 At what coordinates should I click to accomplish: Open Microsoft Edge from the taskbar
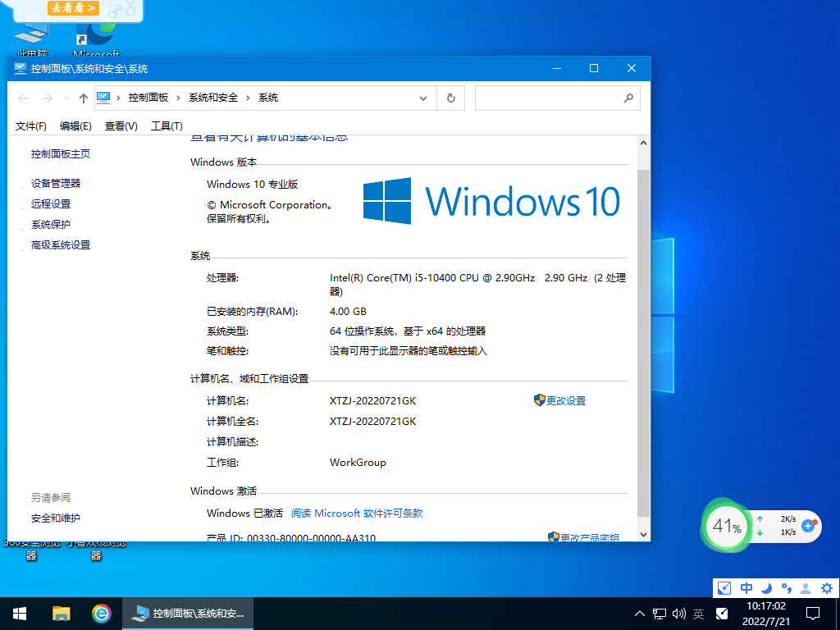pos(100,614)
